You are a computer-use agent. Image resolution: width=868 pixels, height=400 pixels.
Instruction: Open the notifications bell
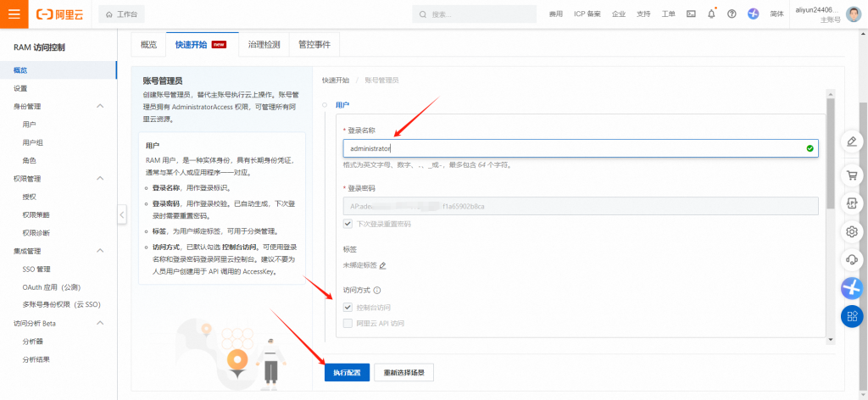[x=711, y=14]
